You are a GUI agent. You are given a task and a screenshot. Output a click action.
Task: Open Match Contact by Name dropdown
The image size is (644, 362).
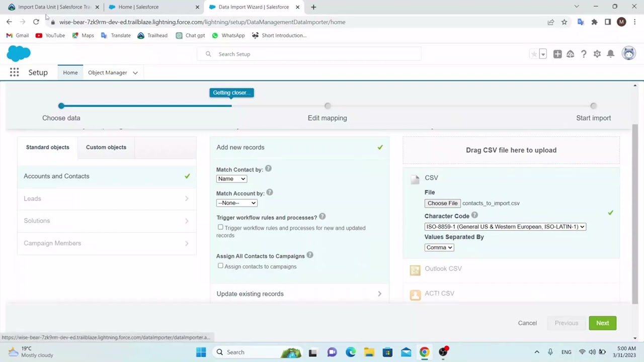(231, 178)
